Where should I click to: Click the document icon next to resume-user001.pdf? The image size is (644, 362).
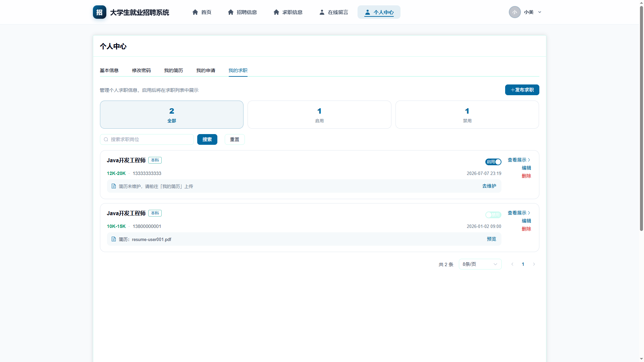[x=114, y=239]
